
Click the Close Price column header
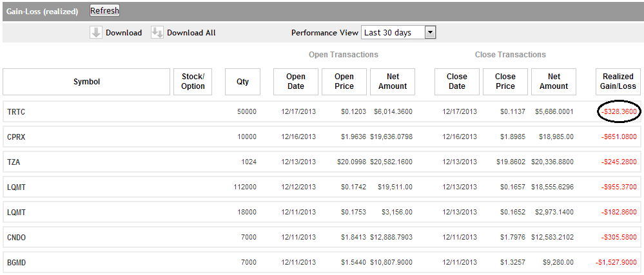click(x=505, y=82)
